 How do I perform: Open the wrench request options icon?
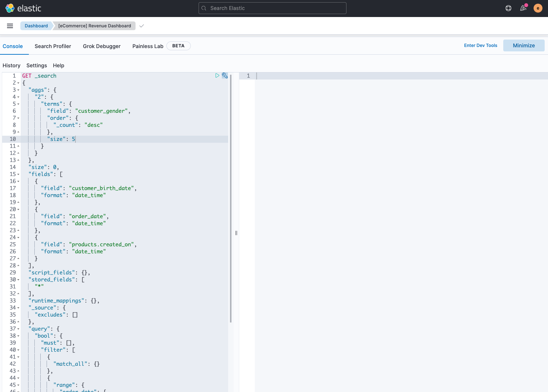coord(225,75)
